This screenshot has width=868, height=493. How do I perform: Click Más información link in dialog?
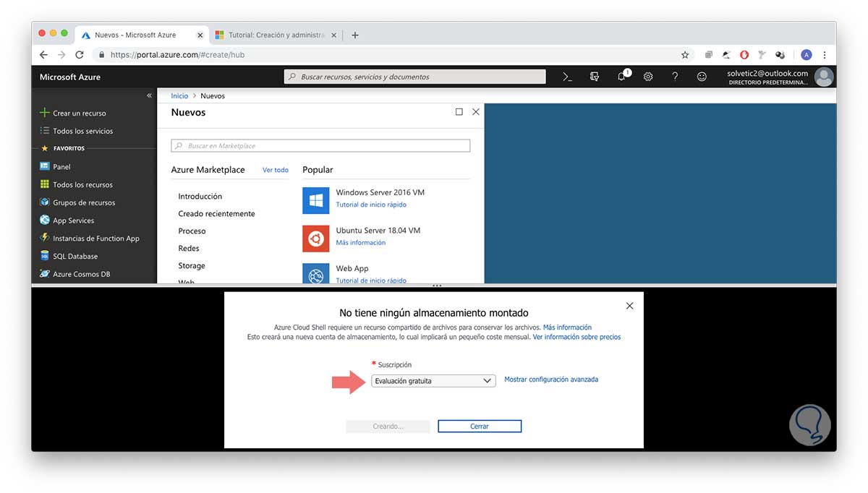[567, 327]
